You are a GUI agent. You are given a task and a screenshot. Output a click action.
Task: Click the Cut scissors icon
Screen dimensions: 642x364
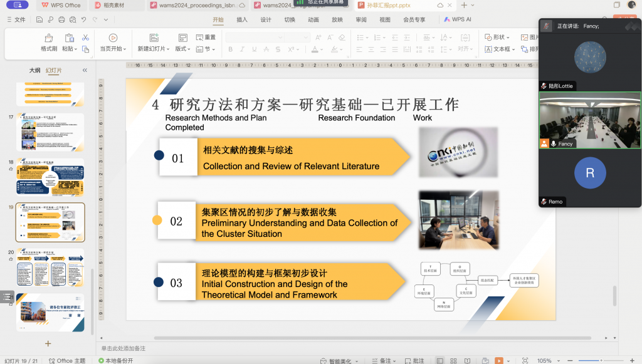(x=84, y=38)
